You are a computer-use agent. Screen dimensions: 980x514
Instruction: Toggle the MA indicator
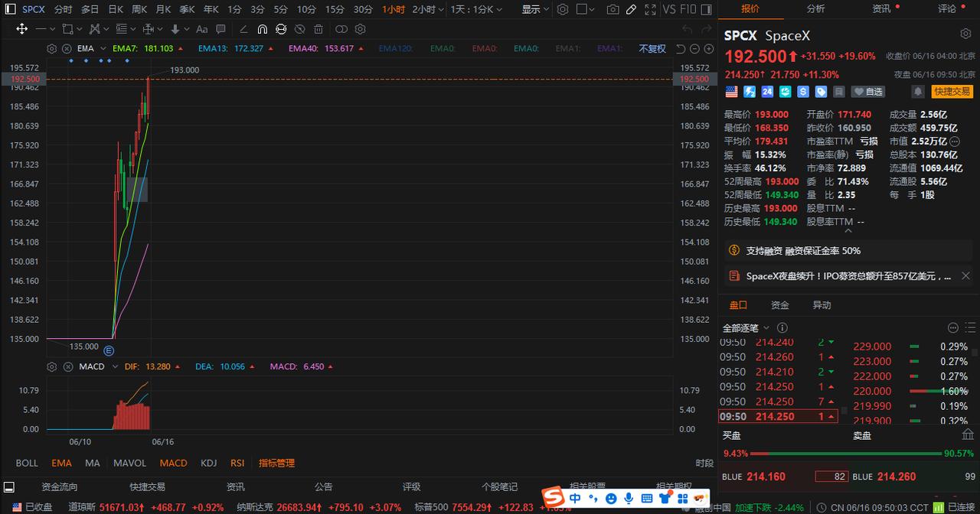(93, 463)
